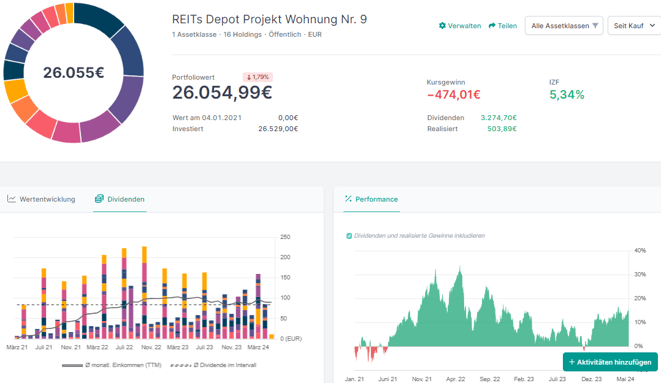Click the Performance chart peak near Apr. 22
Viewport: 661px width, 383px height.
(460, 269)
